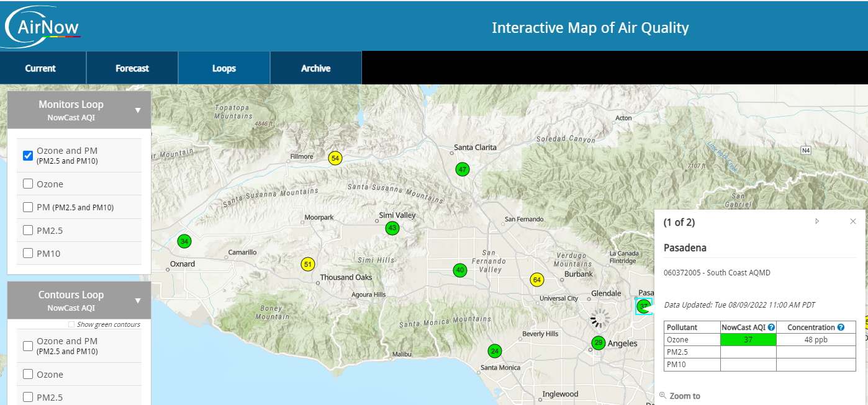
Task: Switch to the Loops tab
Action: pyautogui.click(x=224, y=68)
